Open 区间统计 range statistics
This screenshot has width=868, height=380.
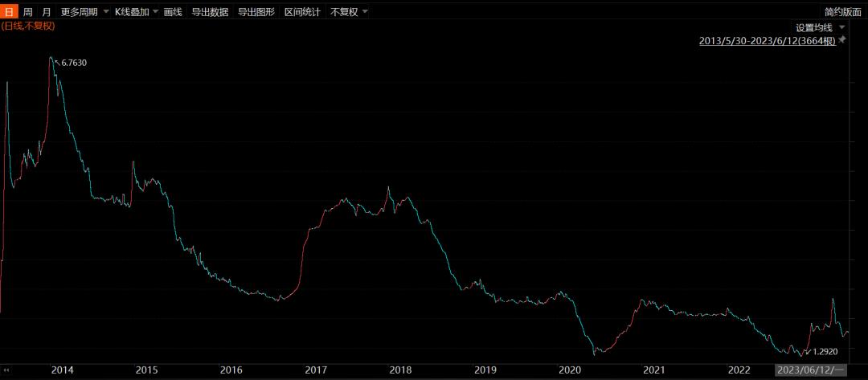pos(302,12)
